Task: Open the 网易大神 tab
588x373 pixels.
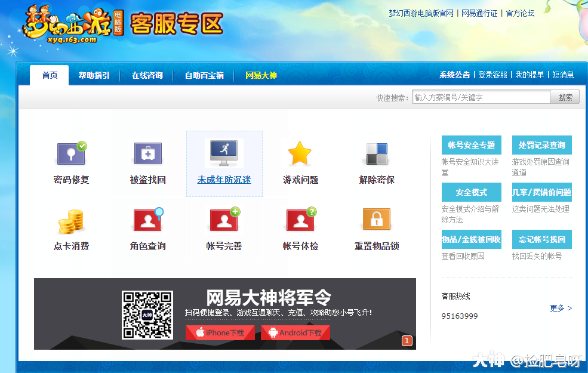Action: pyautogui.click(x=261, y=75)
